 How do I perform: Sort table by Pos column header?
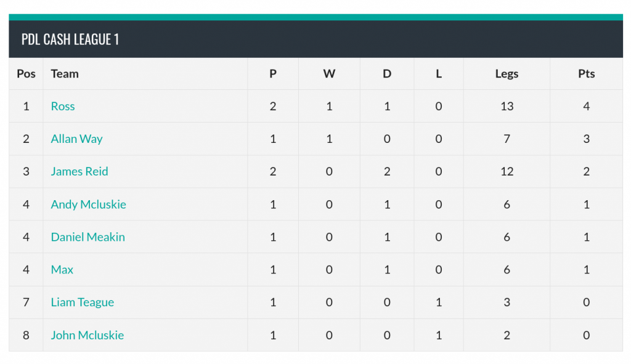click(26, 74)
